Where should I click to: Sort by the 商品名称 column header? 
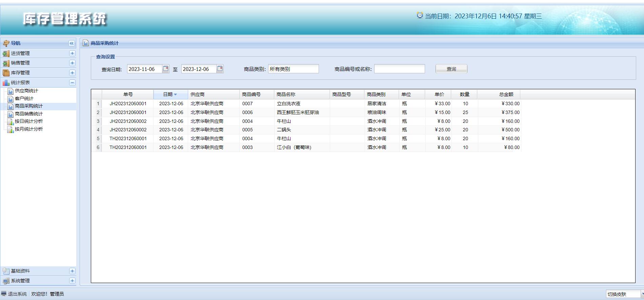[x=302, y=94]
